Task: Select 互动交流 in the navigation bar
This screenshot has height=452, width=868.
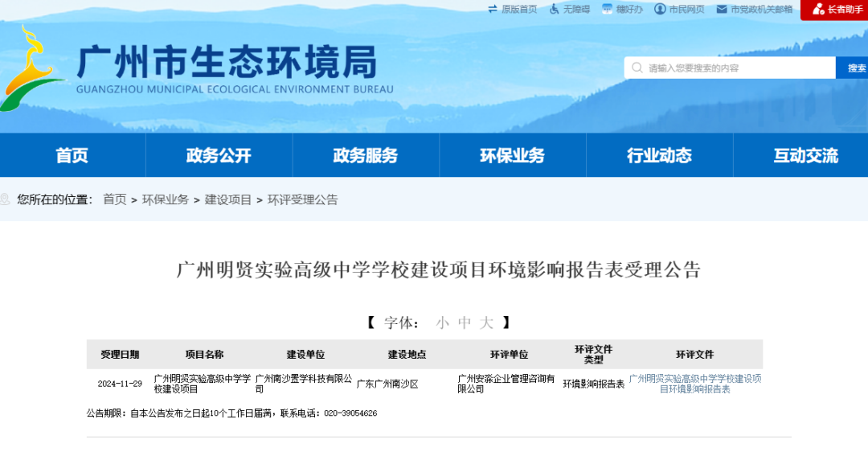Action: click(805, 155)
